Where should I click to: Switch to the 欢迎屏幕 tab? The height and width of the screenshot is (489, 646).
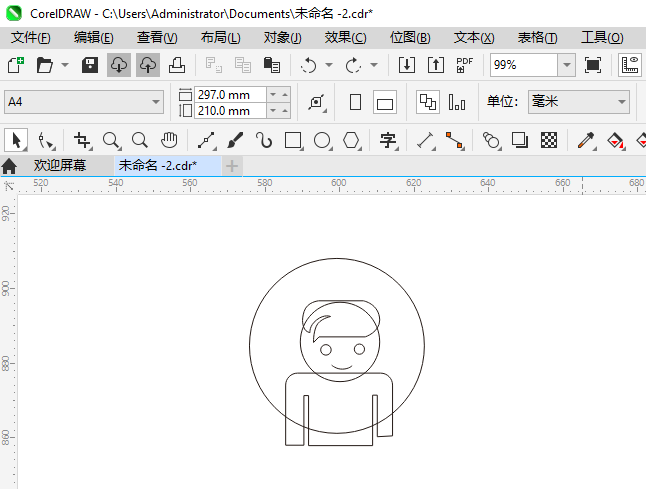click(60, 166)
